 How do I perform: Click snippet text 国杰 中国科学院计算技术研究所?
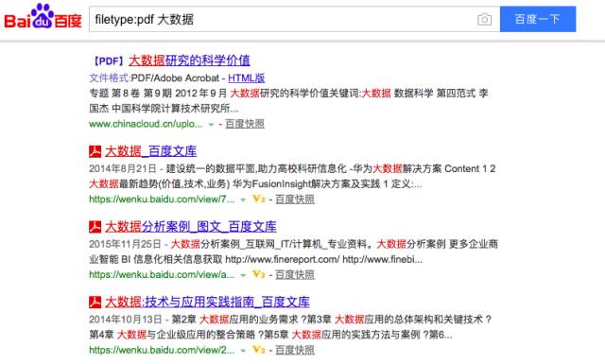(164, 109)
